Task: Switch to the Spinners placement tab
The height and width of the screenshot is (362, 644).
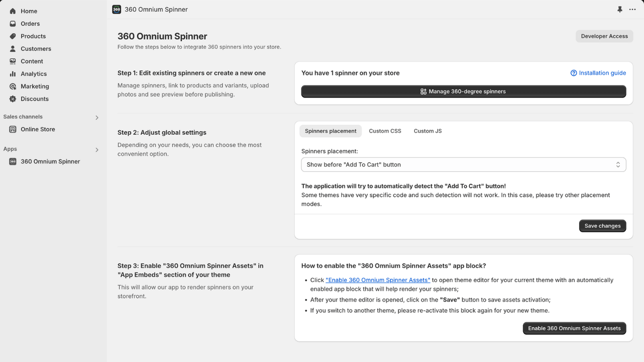Action: click(x=331, y=131)
